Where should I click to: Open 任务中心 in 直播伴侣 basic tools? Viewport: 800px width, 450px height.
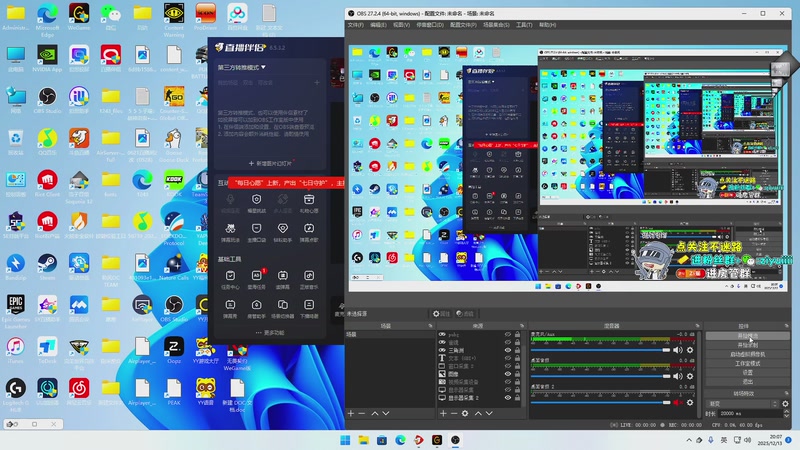pos(230,280)
